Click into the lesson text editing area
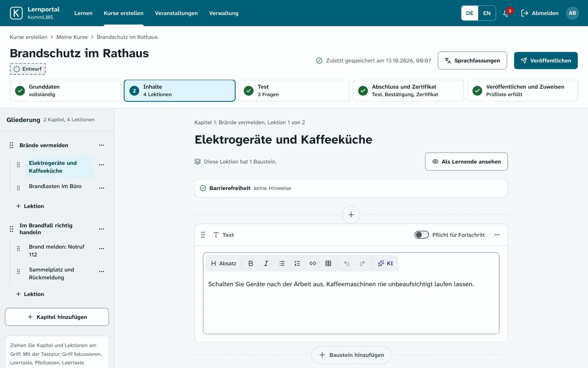The image size is (588, 368). pyautogui.click(x=351, y=303)
